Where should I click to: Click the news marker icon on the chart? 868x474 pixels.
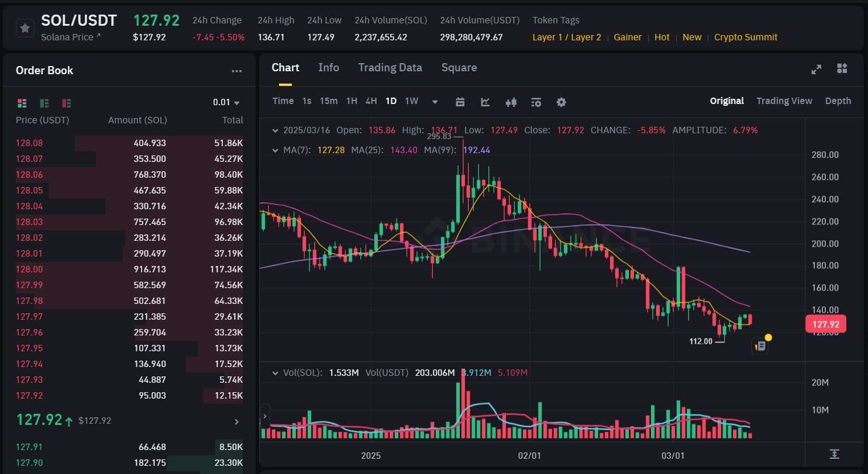click(759, 346)
